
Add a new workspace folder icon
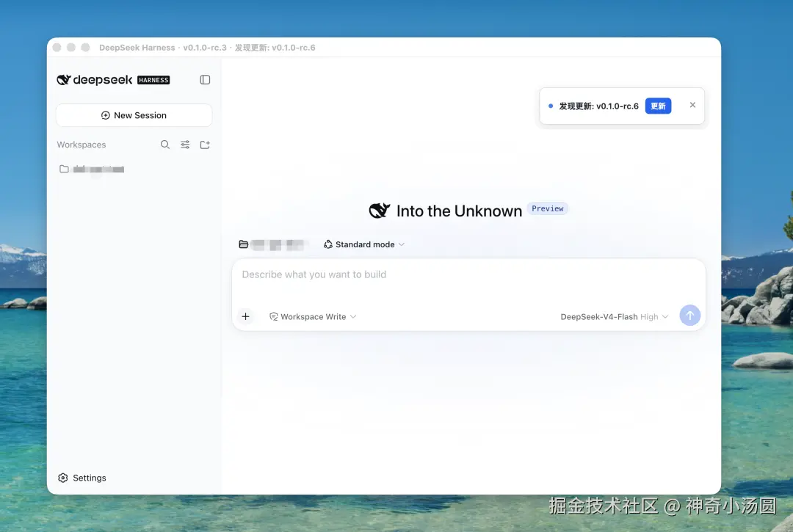(205, 145)
